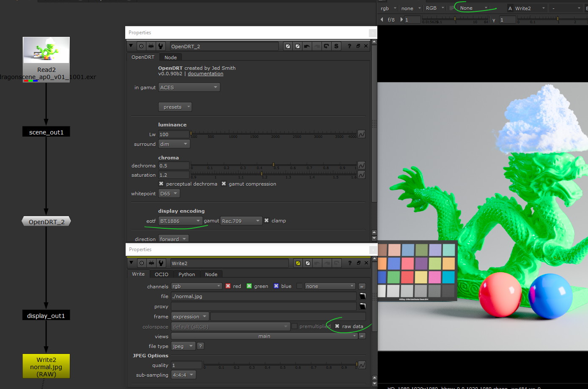
Task: Toggle the red channel checkbox
Action: click(228, 286)
